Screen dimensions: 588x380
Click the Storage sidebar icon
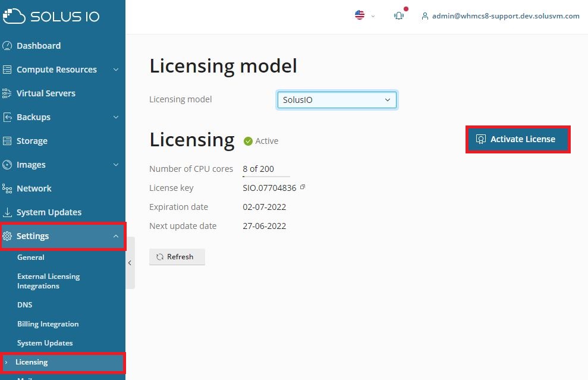(7, 141)
